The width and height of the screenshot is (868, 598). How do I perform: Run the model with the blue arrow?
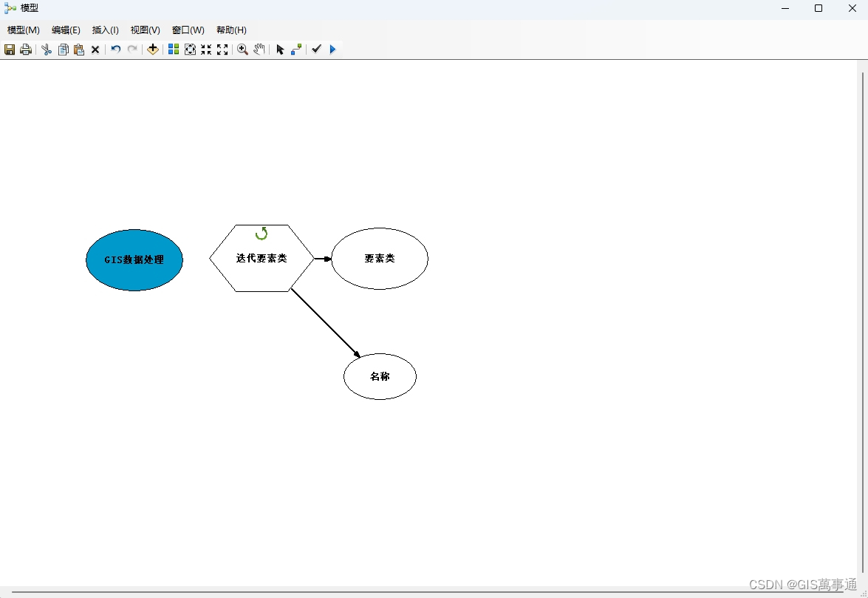332,50
